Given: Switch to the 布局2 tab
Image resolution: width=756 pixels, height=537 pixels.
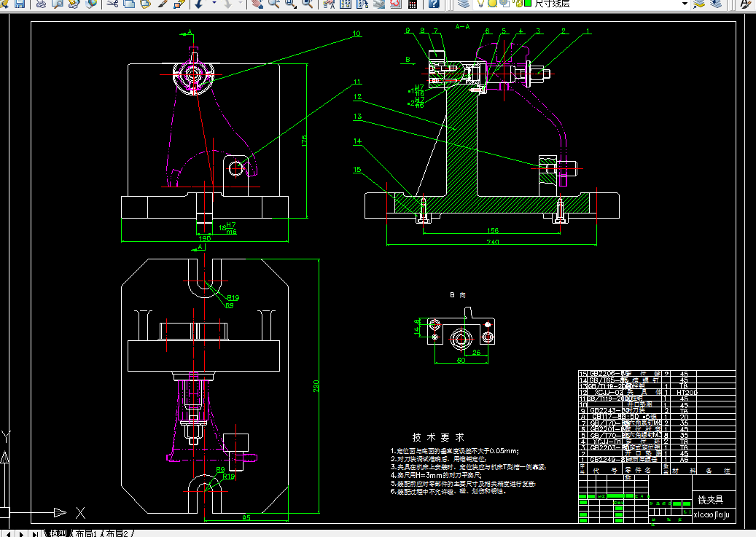Looking at the screenshot, I should pyautogui.click(x=117, y=533).
